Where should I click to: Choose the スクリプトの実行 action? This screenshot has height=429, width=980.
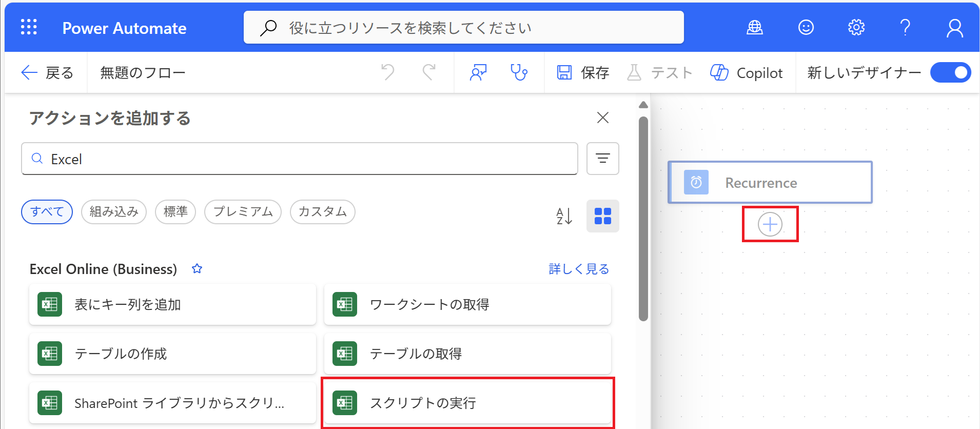click(x=467, y=403)
